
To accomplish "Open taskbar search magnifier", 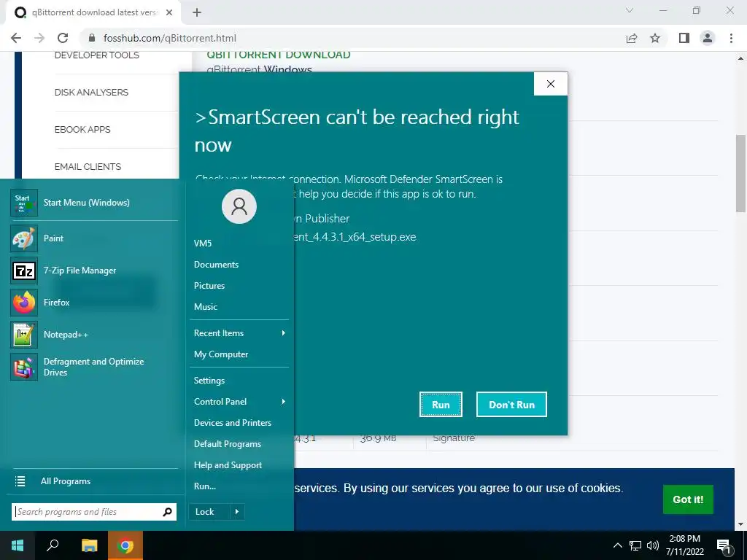I will (x=53, y=545).
